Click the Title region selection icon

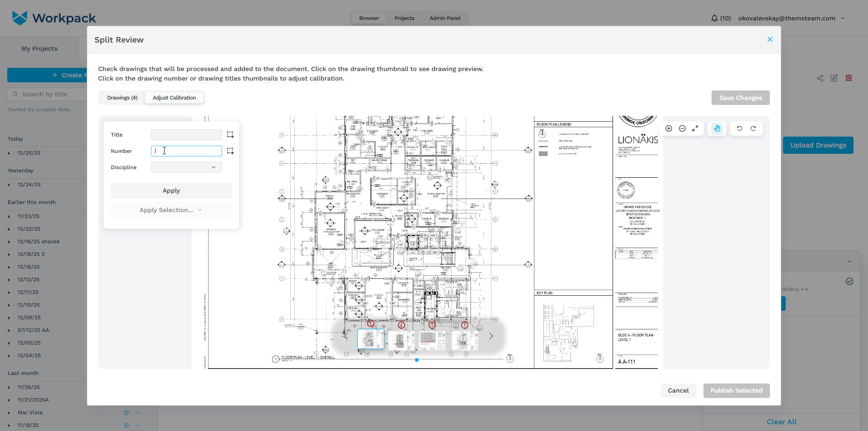pos(230,135)
